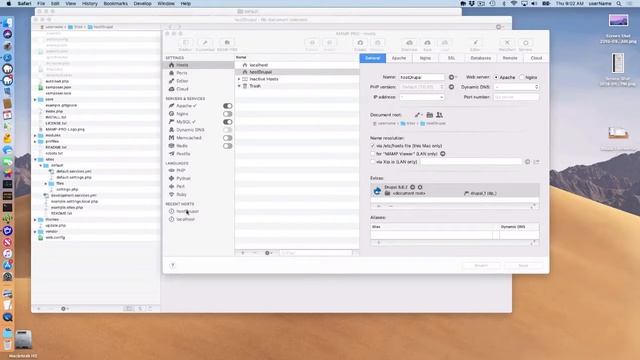The height and width of the screenshot is (360, 640).
Task: Toggle the Memcached switch
Action: [227, 138]
